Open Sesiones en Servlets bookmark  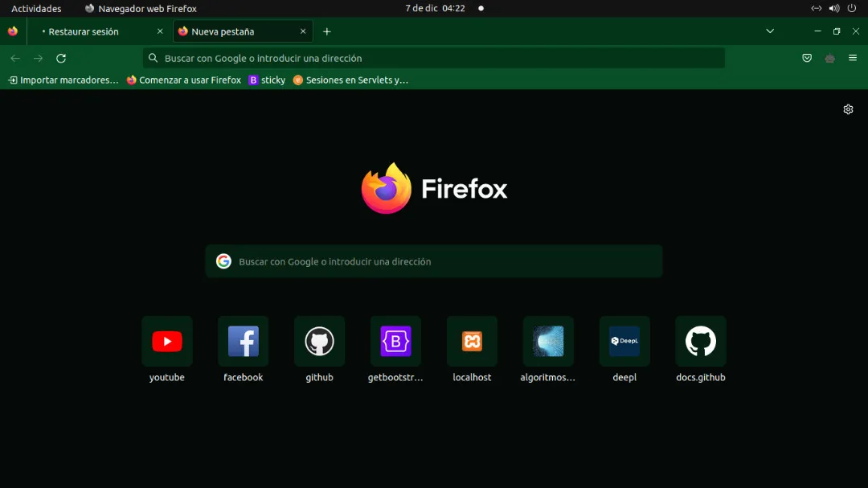[x=351, y=80]
